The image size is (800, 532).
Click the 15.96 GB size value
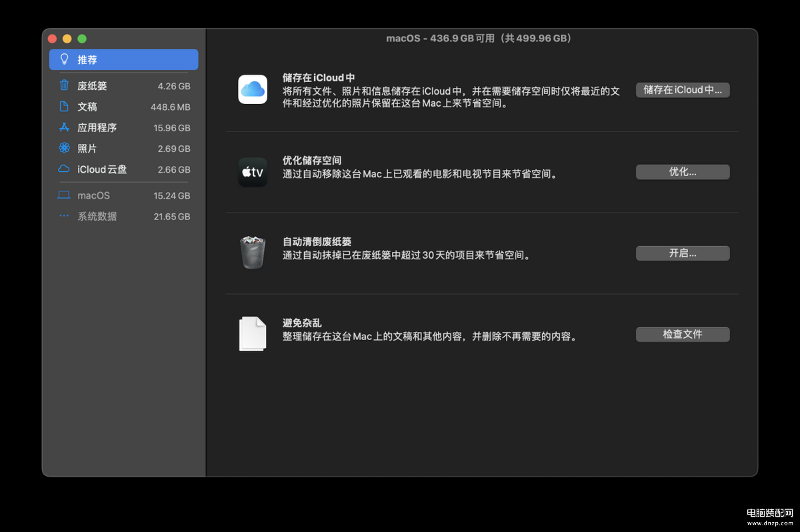click(172, 128)
